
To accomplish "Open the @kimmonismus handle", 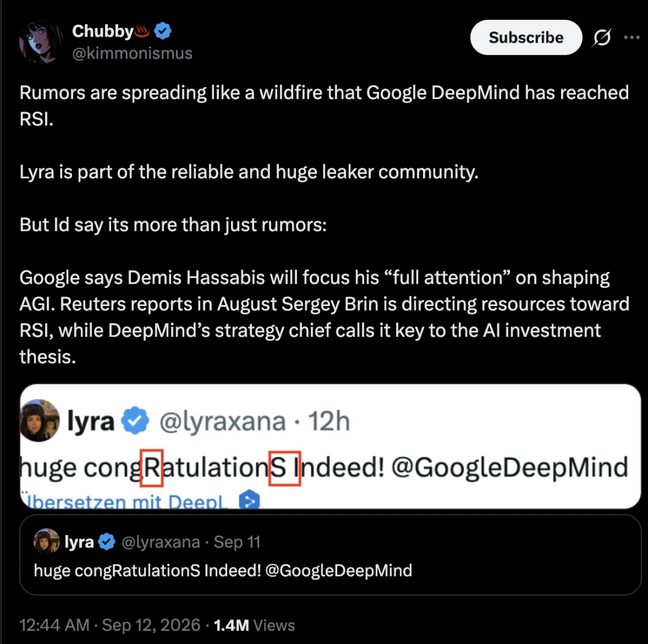I will pyautogui.click(x=132, y=53).
